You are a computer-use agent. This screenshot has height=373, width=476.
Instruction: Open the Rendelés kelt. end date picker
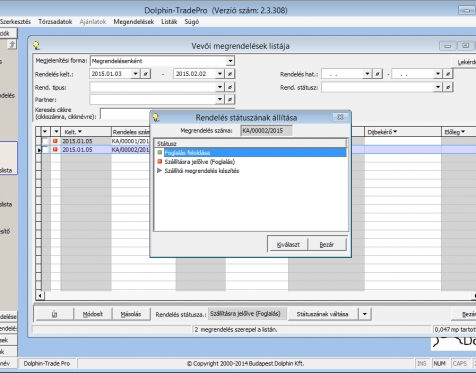[219, 74]
